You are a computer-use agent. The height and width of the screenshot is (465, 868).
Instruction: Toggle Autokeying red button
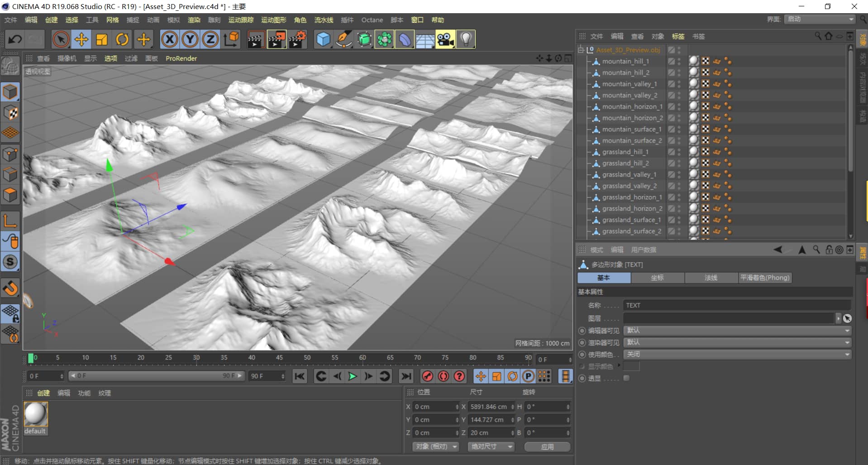[444, 376]
